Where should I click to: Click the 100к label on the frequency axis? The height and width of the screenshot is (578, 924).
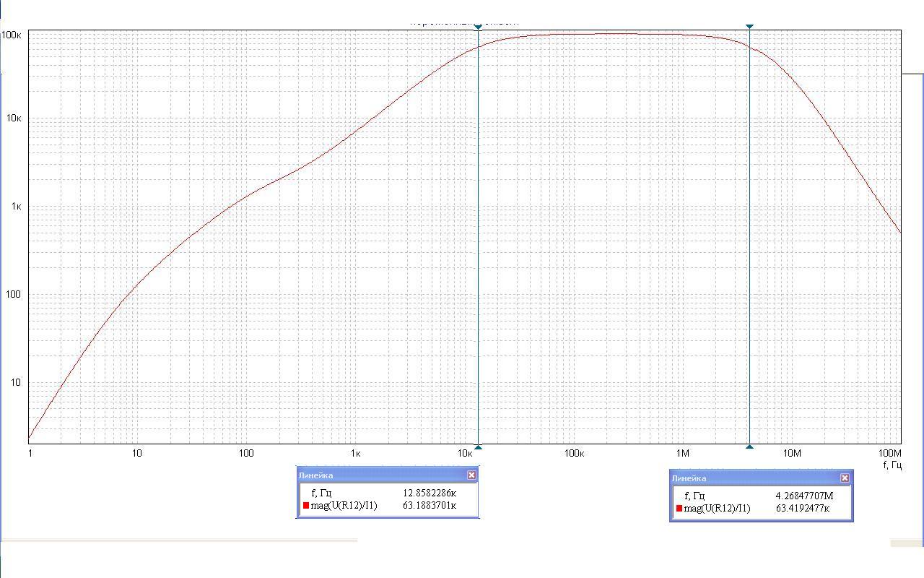(x=574, y=454)
